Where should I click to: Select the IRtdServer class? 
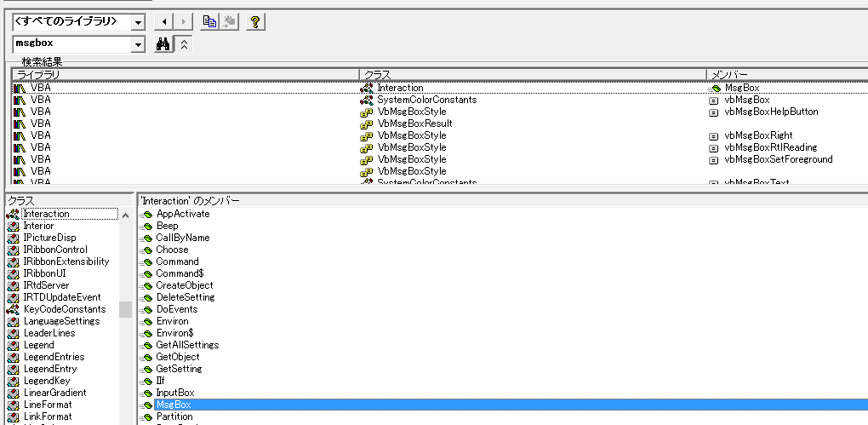(x=47, y=285)
